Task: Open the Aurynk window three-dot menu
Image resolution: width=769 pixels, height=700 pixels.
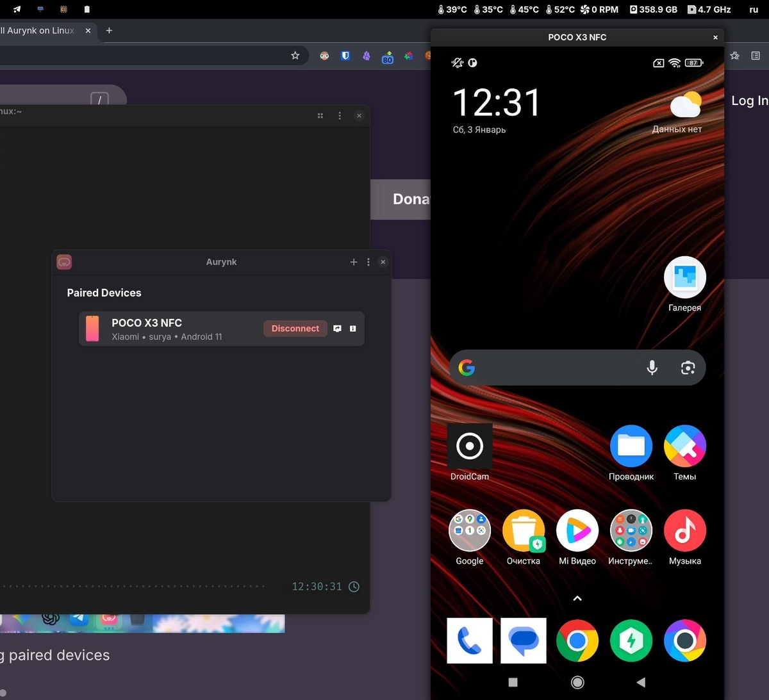Action: click(x=368, y=262)
